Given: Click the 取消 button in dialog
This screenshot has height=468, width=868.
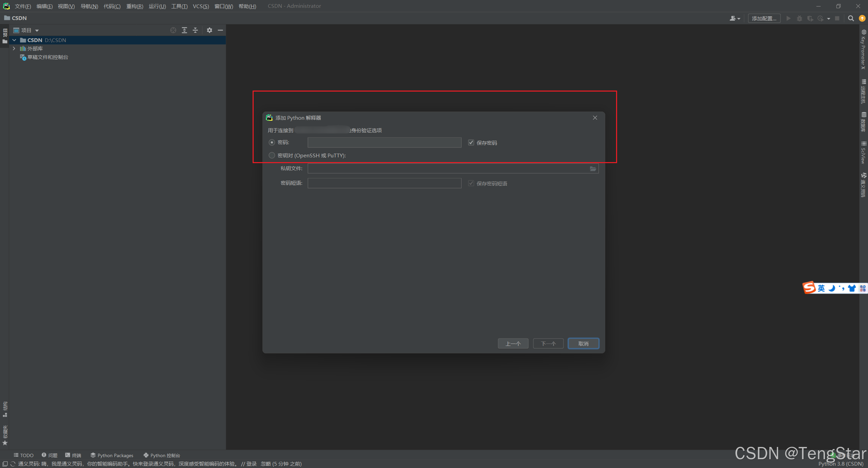Looking at the screenshot, I should [583, 344].
